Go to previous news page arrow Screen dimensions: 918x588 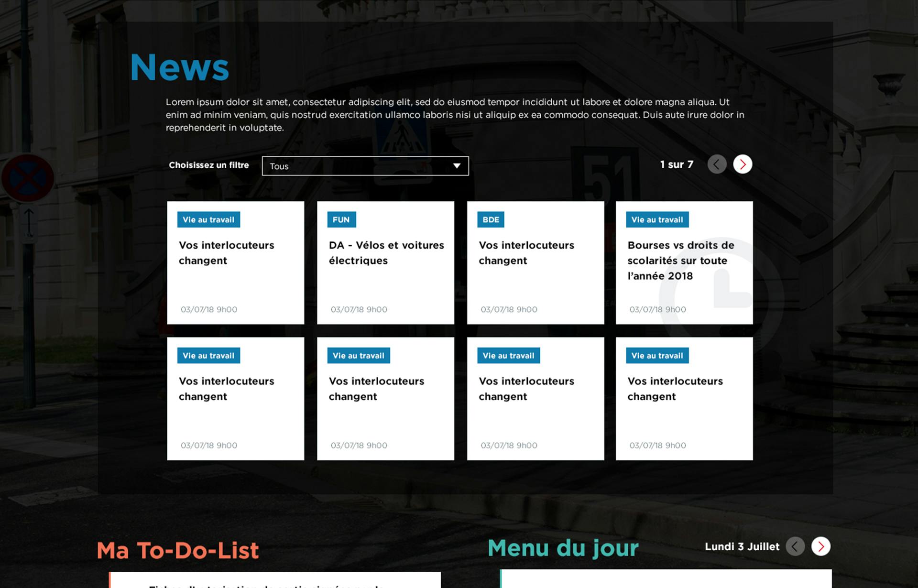[x=717, y=164]
